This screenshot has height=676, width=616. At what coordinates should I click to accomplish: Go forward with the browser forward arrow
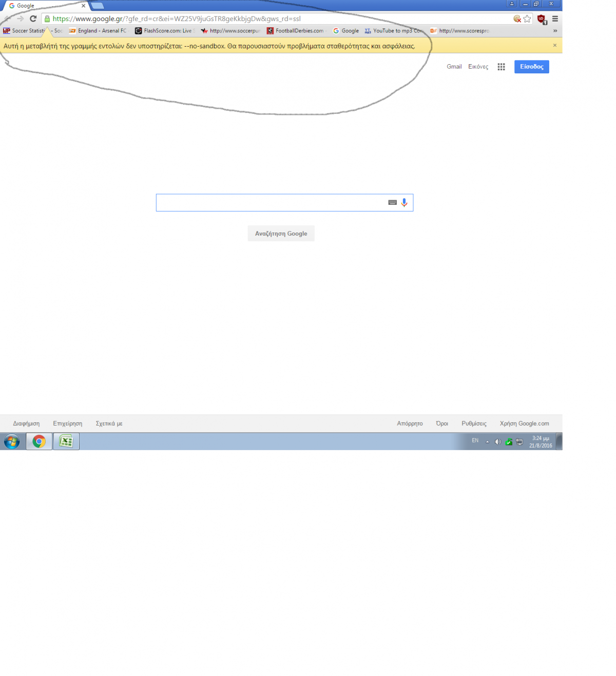(x=20, y=18)
